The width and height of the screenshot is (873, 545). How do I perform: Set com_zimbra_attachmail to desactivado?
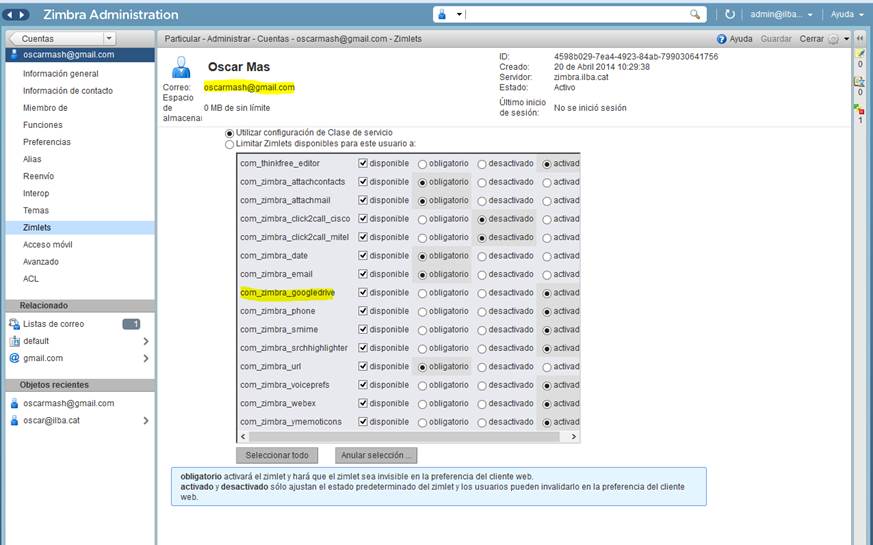pos(482,201)
